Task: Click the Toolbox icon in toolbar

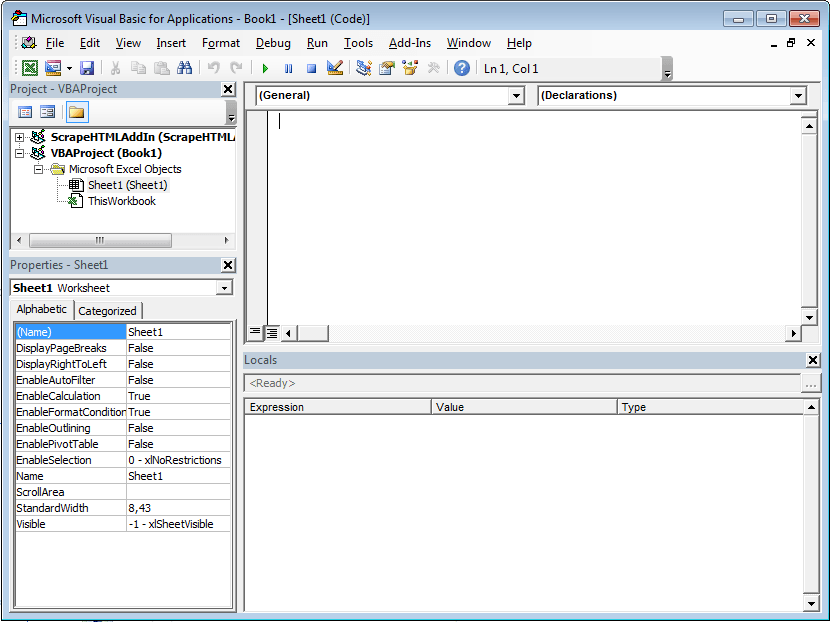Action: (x=434, y=68)
